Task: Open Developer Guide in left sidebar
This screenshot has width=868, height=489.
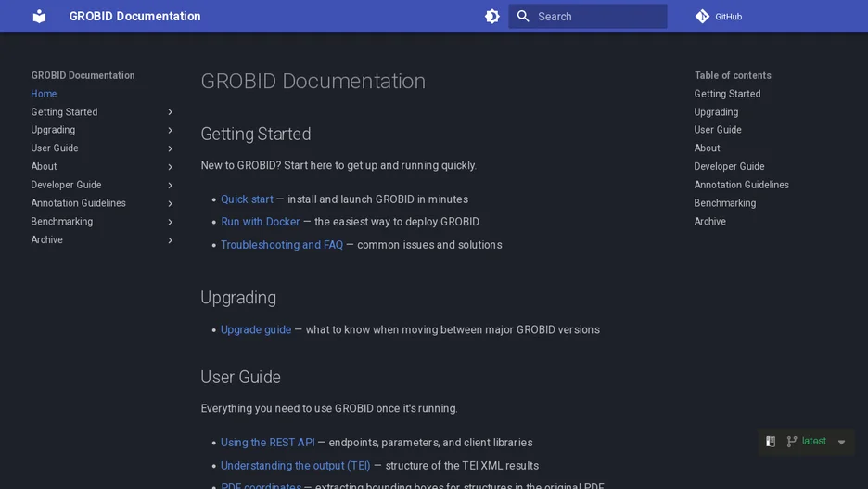Action: click(67, 185)
